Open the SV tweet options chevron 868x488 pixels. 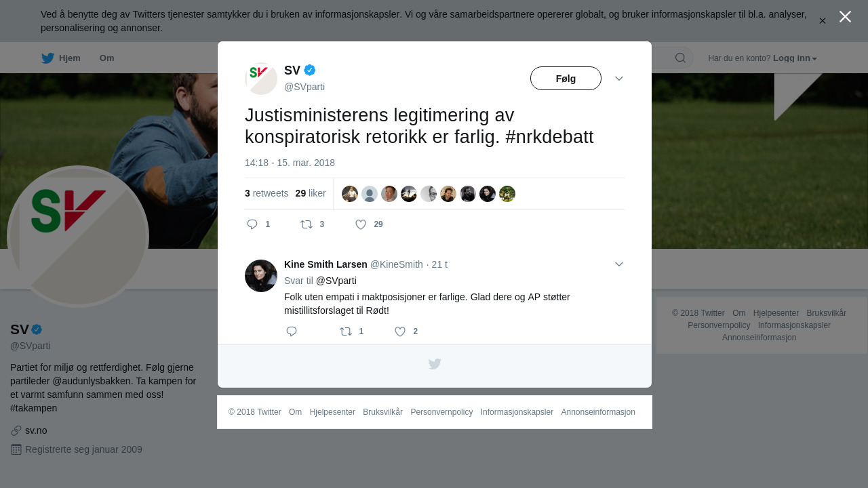619,79
